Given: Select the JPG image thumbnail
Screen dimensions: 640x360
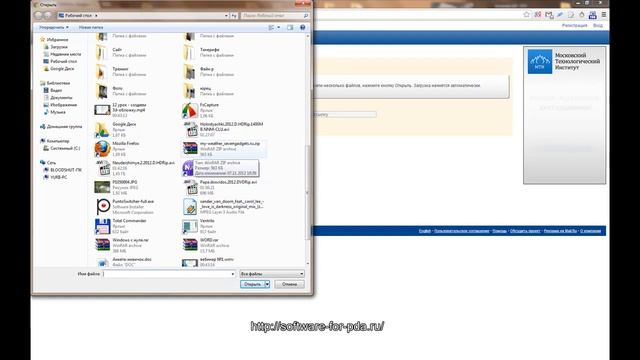Looking at the screenshot, I should [102, 187].
